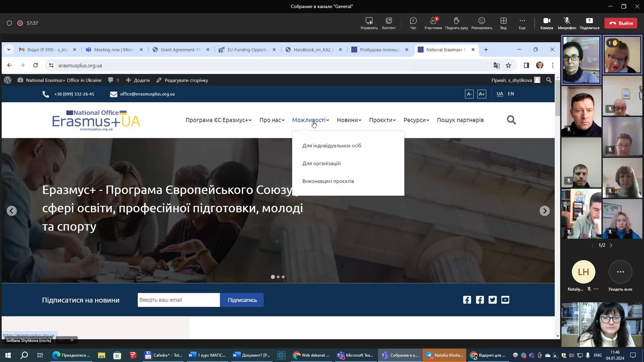
Task: Click the Twitter social icon
Action: click(492, 300)
